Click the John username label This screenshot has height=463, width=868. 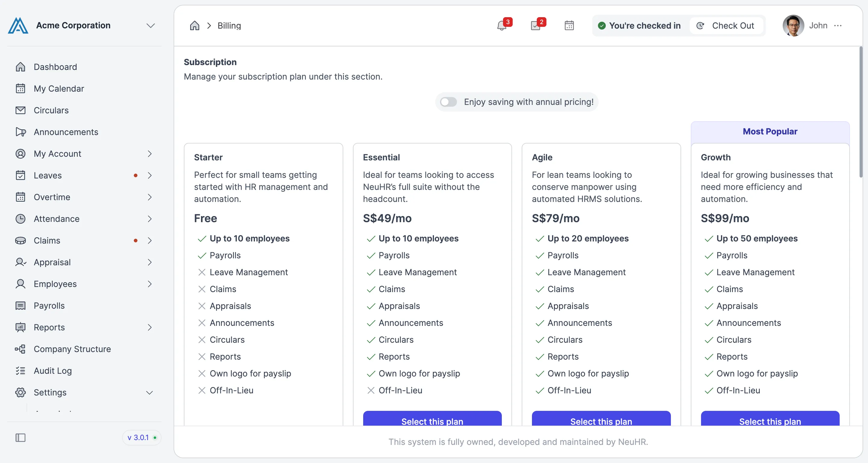(818, 26)
